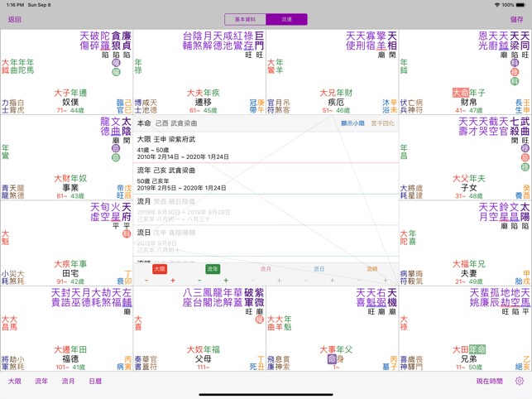This screenshot has height=399, width=532.
Task: Enable the pink 流月 overlay
Action: pyautogui.click(x=266, y=269)
